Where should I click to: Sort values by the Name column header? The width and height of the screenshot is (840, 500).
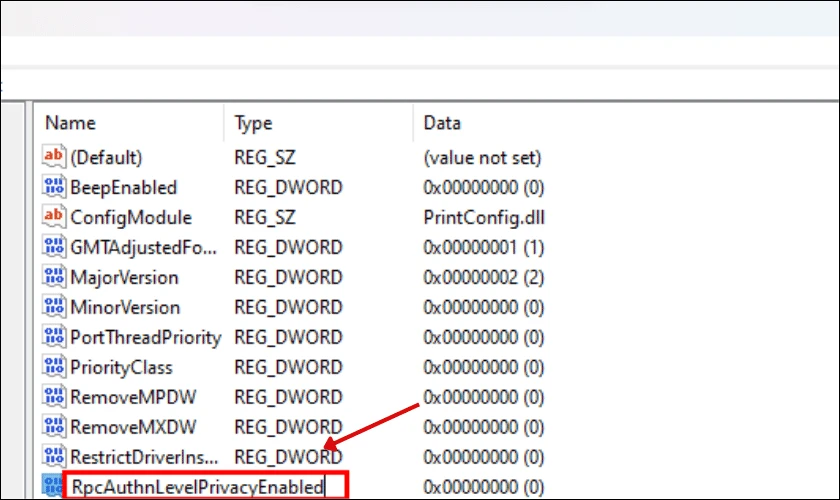tap(129, 123)
